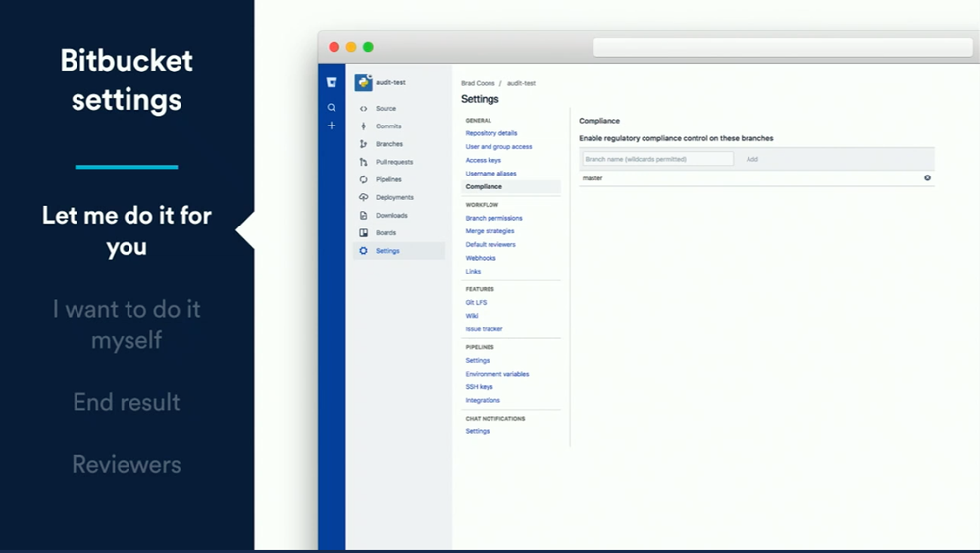Click the Add button next to branch name
The width and height of the screenshot is (980, 553).
click(751, 160)
